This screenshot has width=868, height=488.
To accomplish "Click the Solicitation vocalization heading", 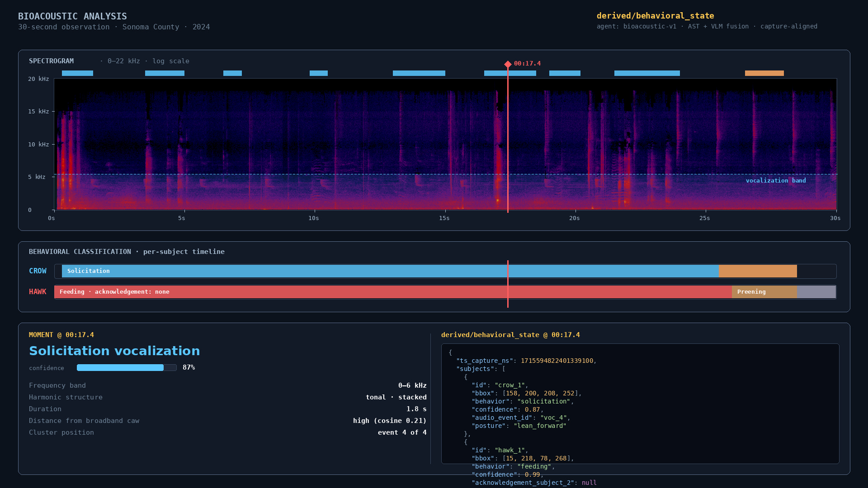I will click(x=114, y=351).
